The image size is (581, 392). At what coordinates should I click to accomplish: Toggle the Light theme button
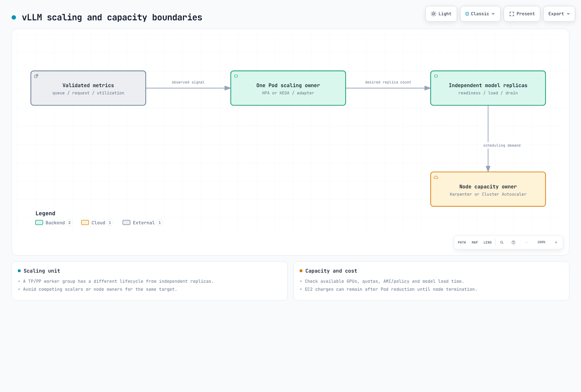click(x=441, y=14)
